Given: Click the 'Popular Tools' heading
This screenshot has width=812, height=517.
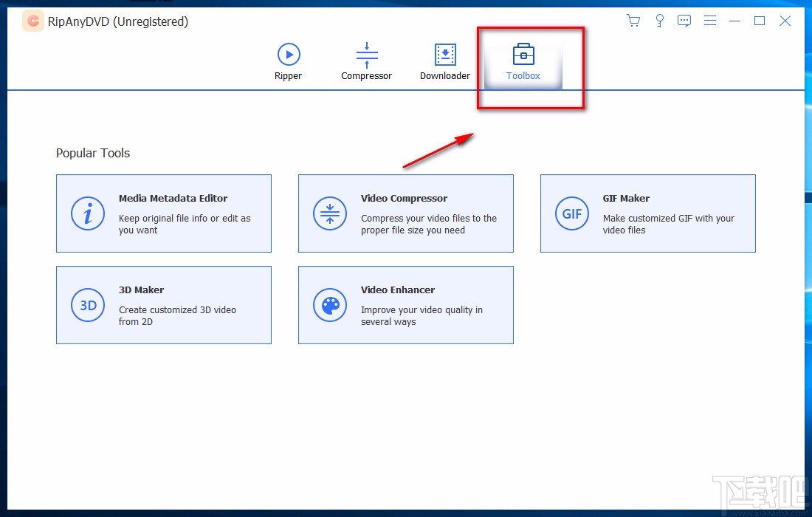Looking at the screenshot, I should [93, 153].
